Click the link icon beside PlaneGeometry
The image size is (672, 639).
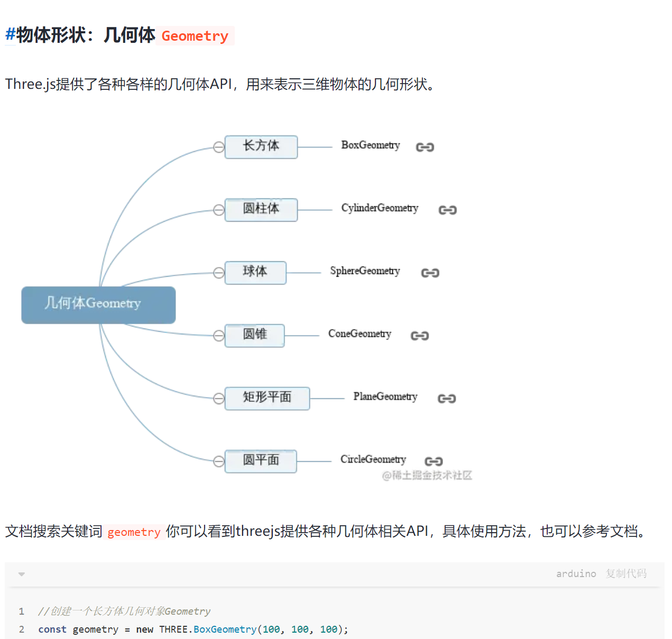(446, 399)
